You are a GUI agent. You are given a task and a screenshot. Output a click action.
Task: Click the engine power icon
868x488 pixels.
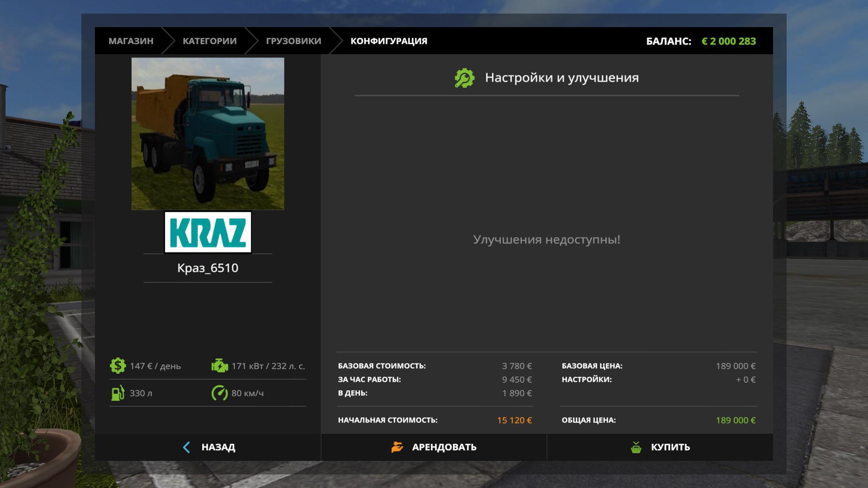click(x=220, y=366)
